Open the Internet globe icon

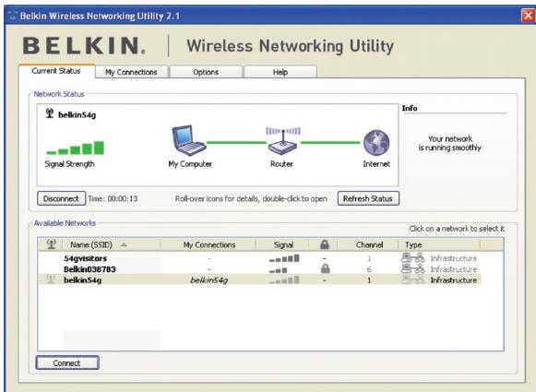point(376,143)
